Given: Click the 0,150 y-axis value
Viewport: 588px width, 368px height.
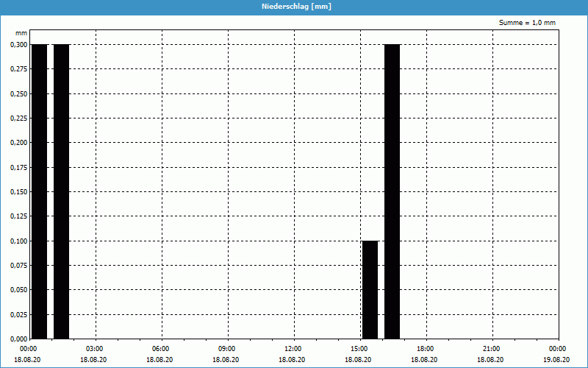Looking at the screenshot, I should pos(18,192).
